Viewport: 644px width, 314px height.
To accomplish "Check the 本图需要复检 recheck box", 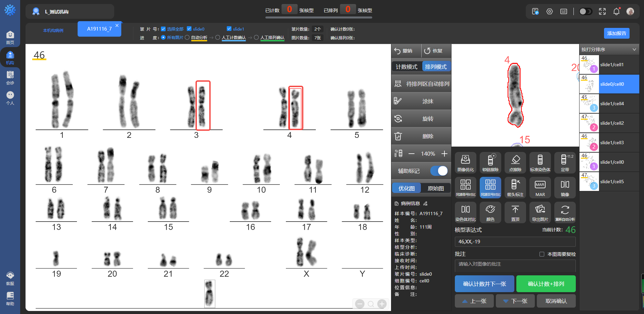I will click(542, 254).
